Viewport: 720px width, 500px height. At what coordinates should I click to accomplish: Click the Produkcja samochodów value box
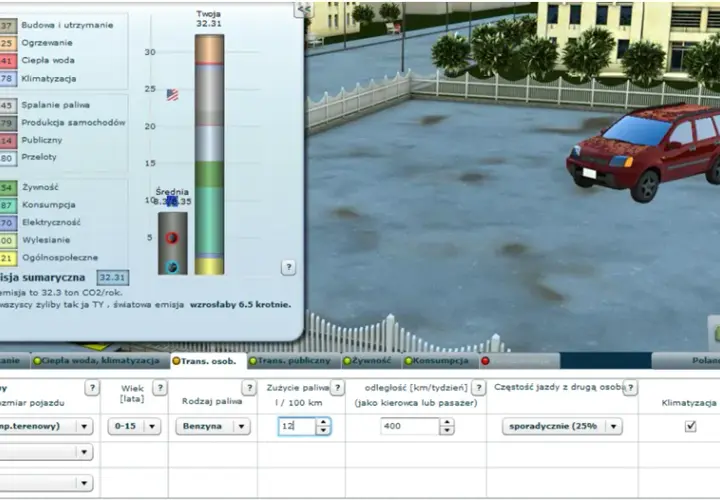click(8, 123)
